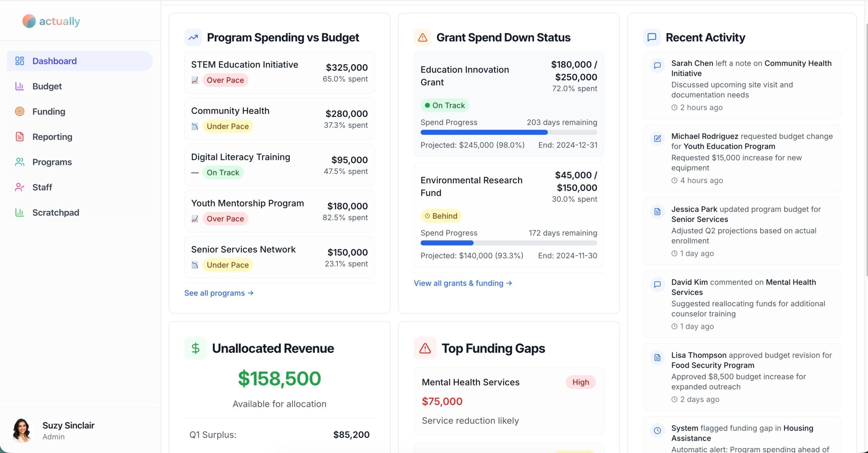The width and height of the screenshot is (868, 453).
Task: Click the Recent Activity chat bubble icon
Action: 652,37
